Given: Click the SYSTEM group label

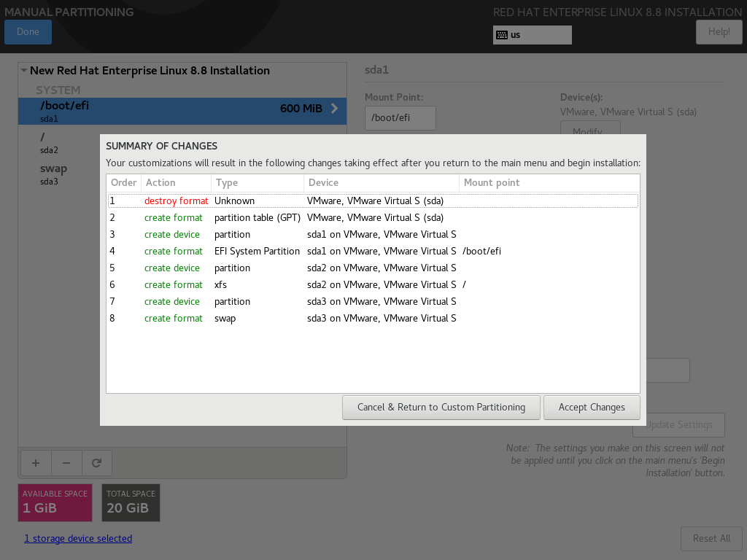Looking at the screenshot, I should click(58, 90).
